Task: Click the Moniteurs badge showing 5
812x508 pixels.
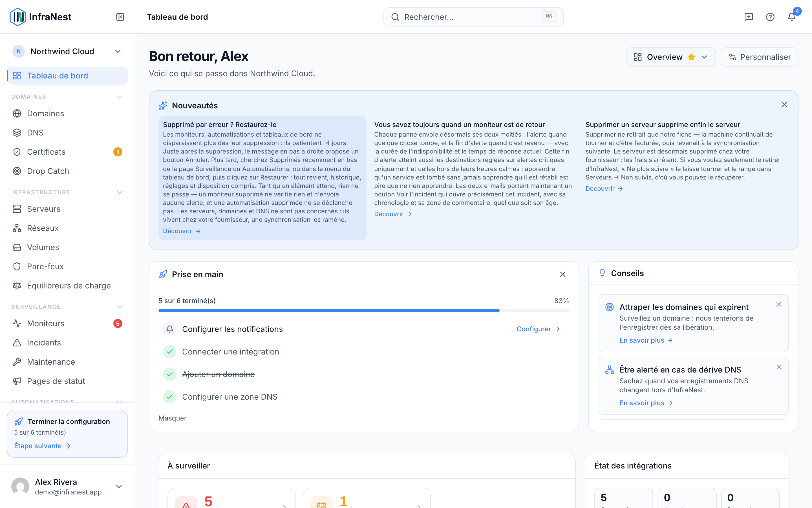Action: pos(118,323)
